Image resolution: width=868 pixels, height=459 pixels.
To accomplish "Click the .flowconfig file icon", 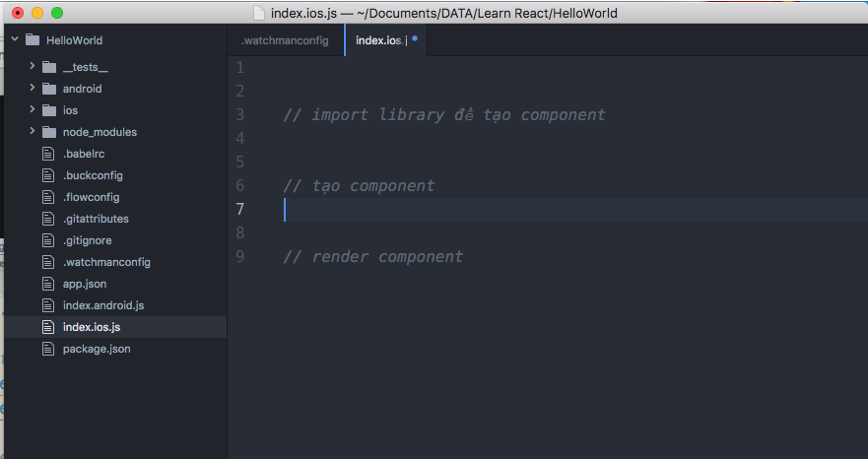I will (48, 197).
